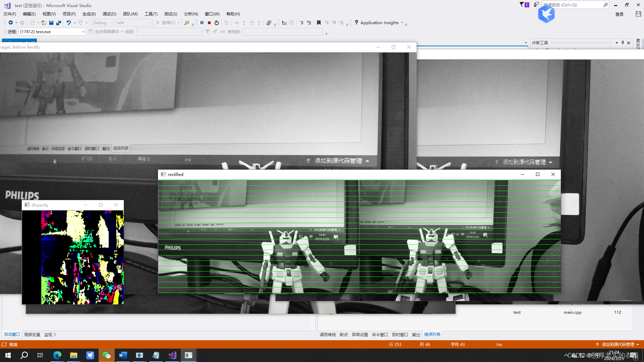Stop debugging with red square button
Image resolution: width=644 pixels, height=362 pixels.
click(209, 23)
